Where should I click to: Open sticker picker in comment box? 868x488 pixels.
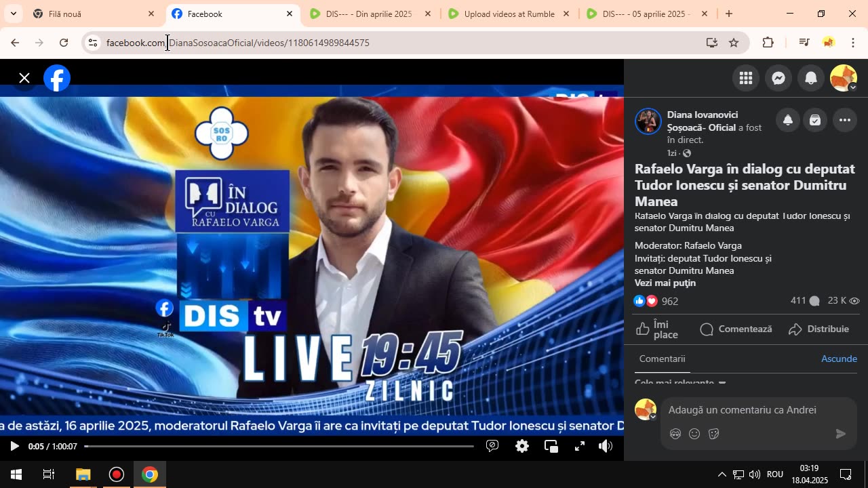(713, 434)
